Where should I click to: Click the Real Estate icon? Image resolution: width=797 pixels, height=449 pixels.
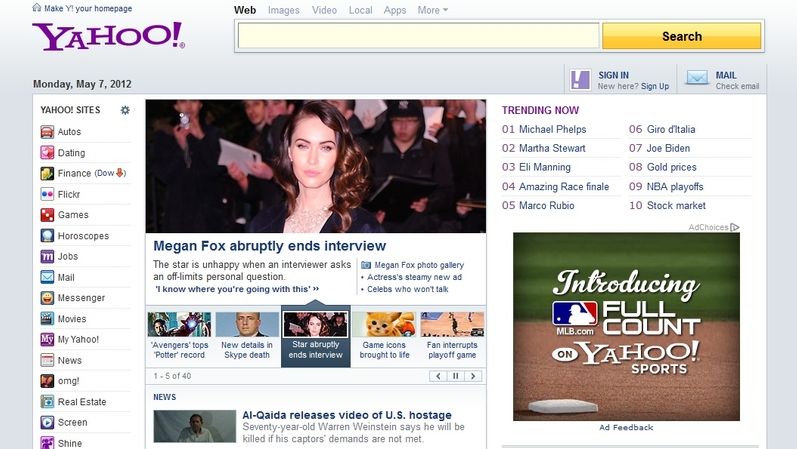coord(47,402)
